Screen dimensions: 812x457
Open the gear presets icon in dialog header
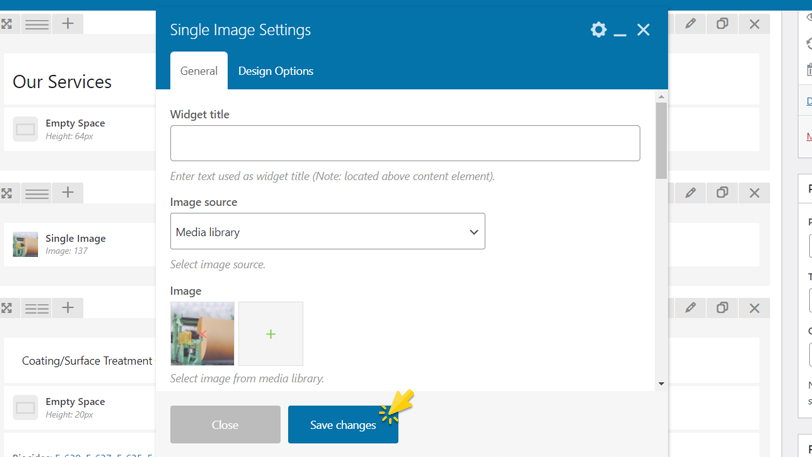point(598,30)
